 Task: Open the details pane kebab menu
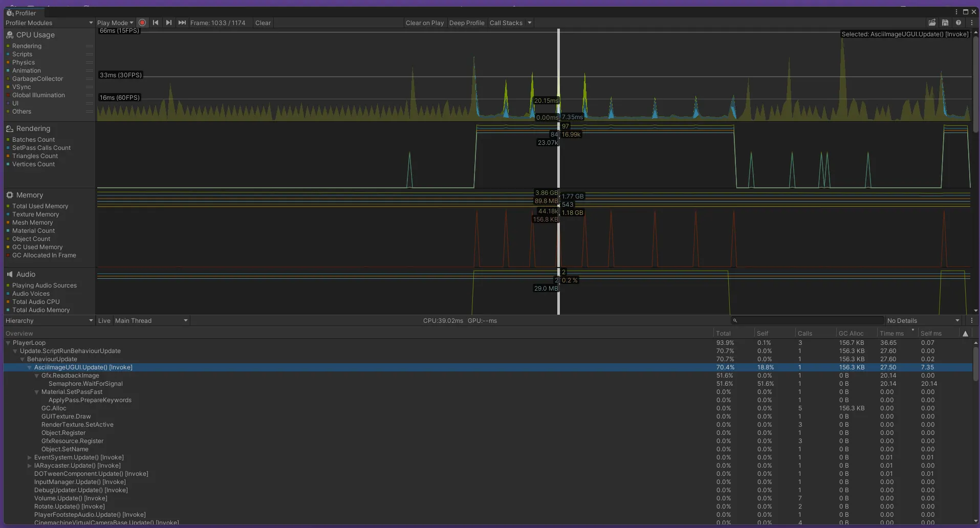pos(972,321)
